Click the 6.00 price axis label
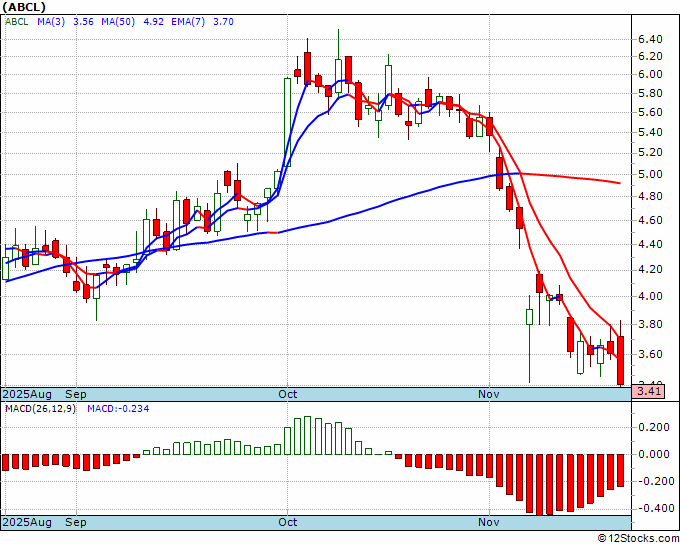Image resolution: width=680 pixels, height=546 pixels. tap(650, 74)
